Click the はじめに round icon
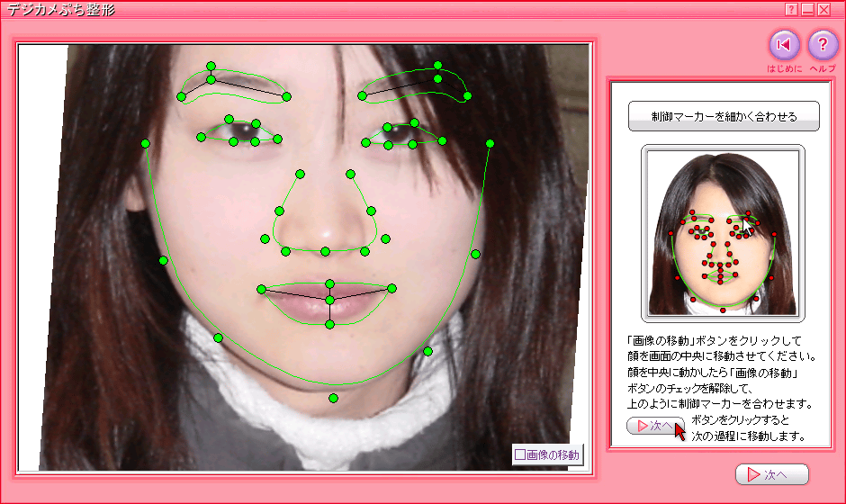The height and width of the screenshot is (504, 846). [x=784, y=45]
